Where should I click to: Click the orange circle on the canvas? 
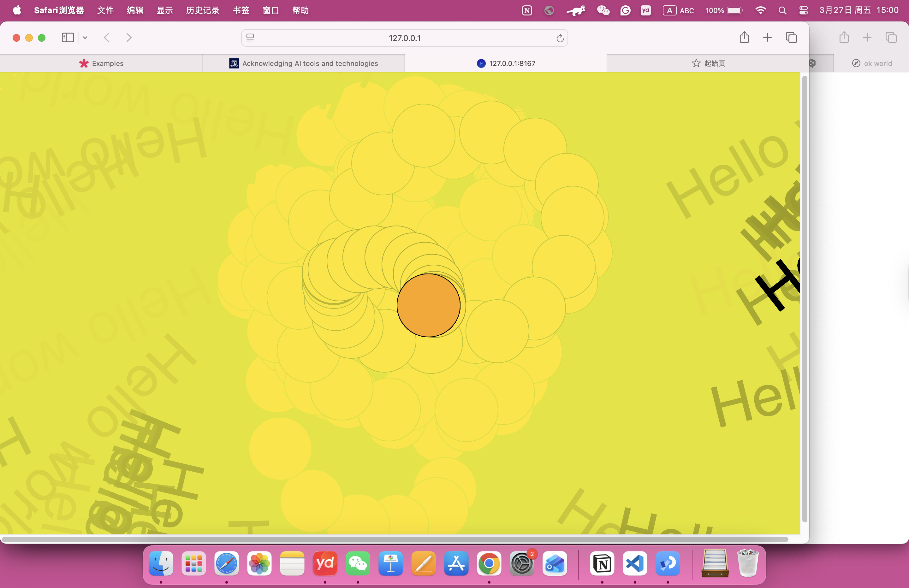point(429,305)
